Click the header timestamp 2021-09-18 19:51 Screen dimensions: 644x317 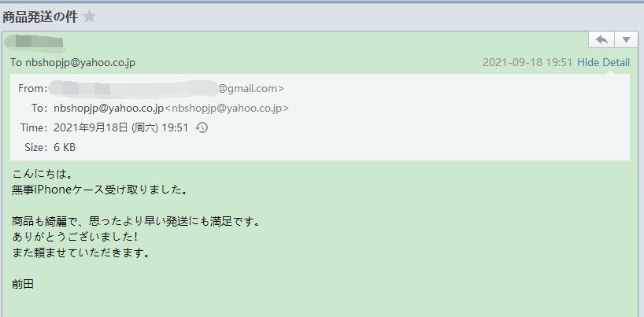pos(527,62)
